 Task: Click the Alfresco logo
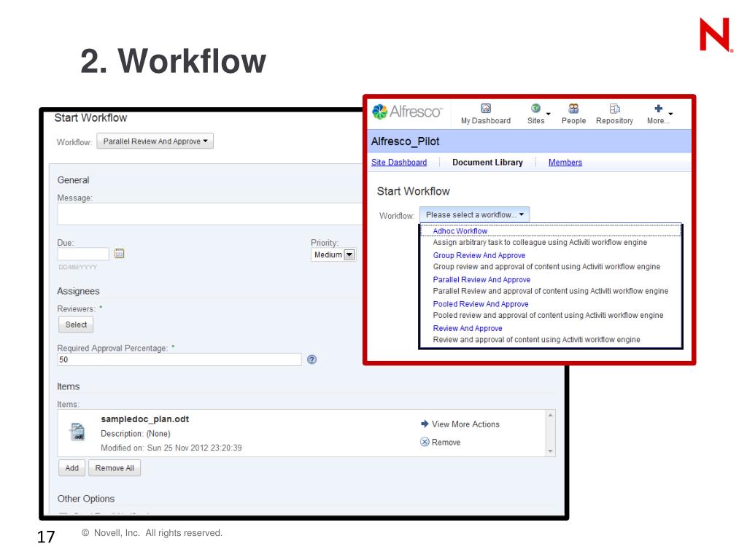click(x=407, y=112)
